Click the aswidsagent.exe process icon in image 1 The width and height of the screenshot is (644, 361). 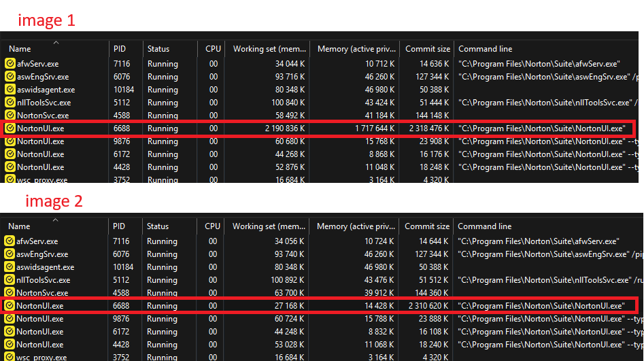[x=10, y=90]
